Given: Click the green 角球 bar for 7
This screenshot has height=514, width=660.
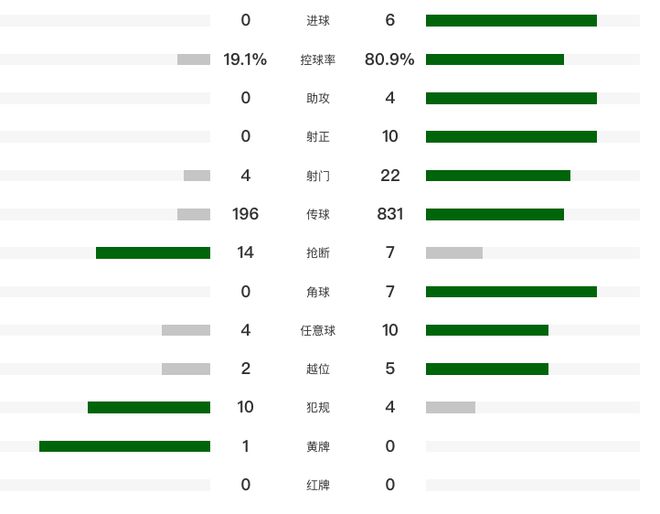Looking at the screenshot, I should click(511, 291).
